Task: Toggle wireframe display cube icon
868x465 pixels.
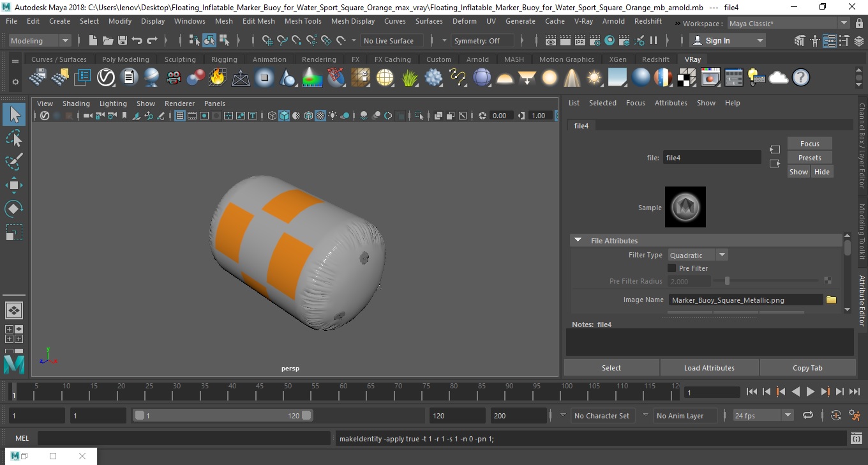Action: pyautogui.click(x=273, y=116)
